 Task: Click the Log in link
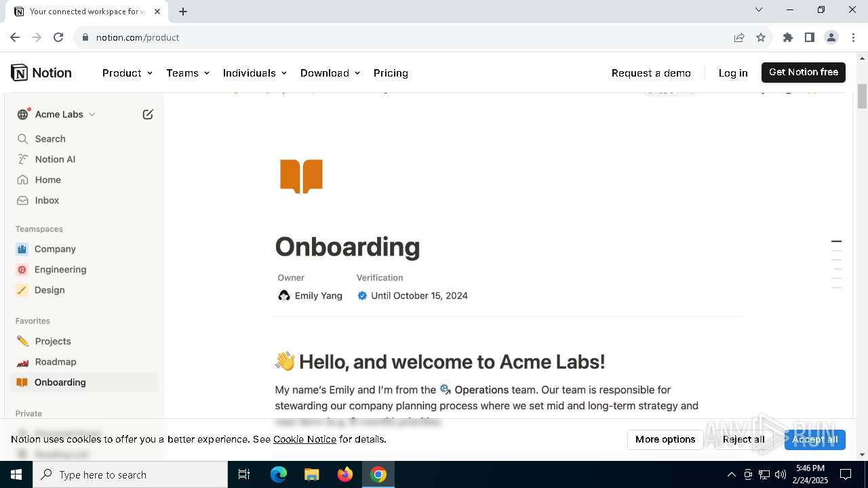point(733,73)
